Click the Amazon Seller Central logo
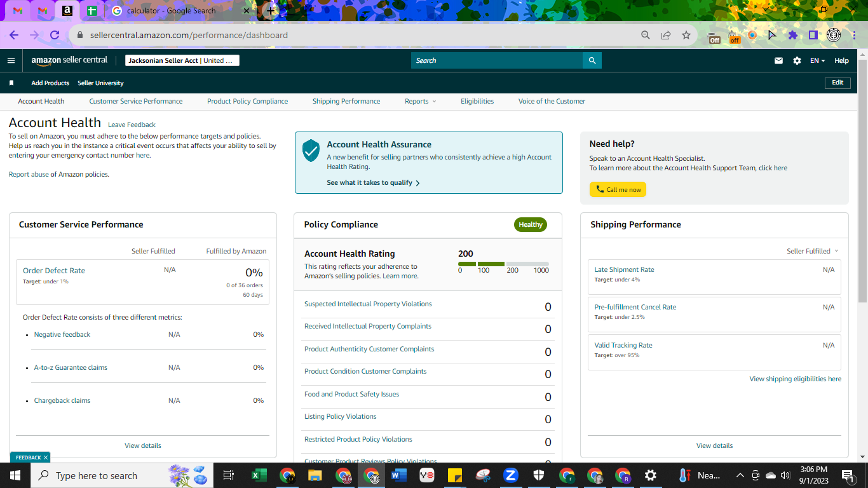This screenshot has height=488, width=868. tap(69, 60)
